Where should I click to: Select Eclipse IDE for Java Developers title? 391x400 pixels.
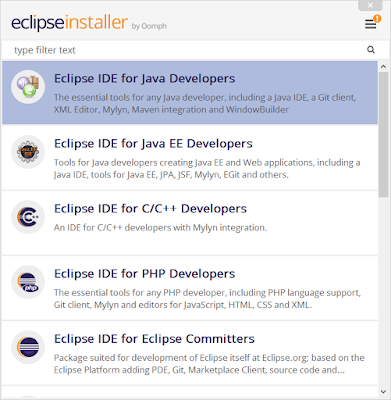(144, 79)
